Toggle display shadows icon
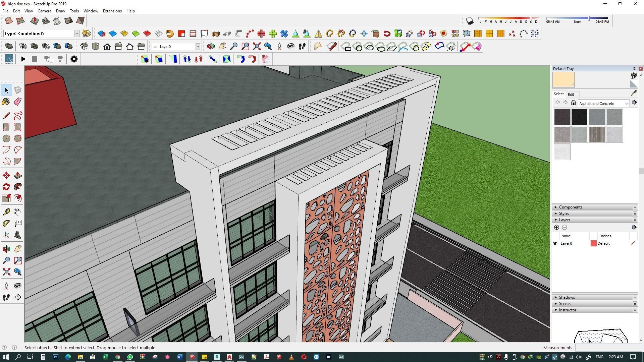 coord(470,21)
